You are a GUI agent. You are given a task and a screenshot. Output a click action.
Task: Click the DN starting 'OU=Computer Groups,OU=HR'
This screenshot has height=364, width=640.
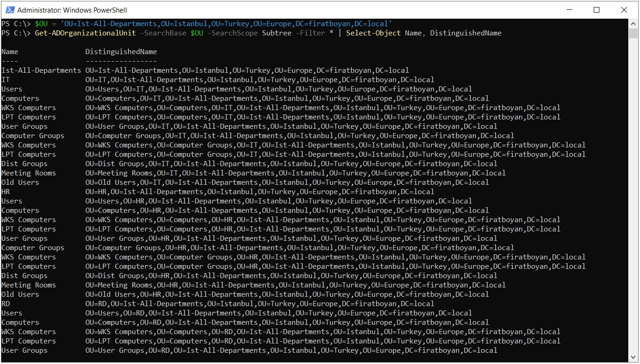pos(300,248)
